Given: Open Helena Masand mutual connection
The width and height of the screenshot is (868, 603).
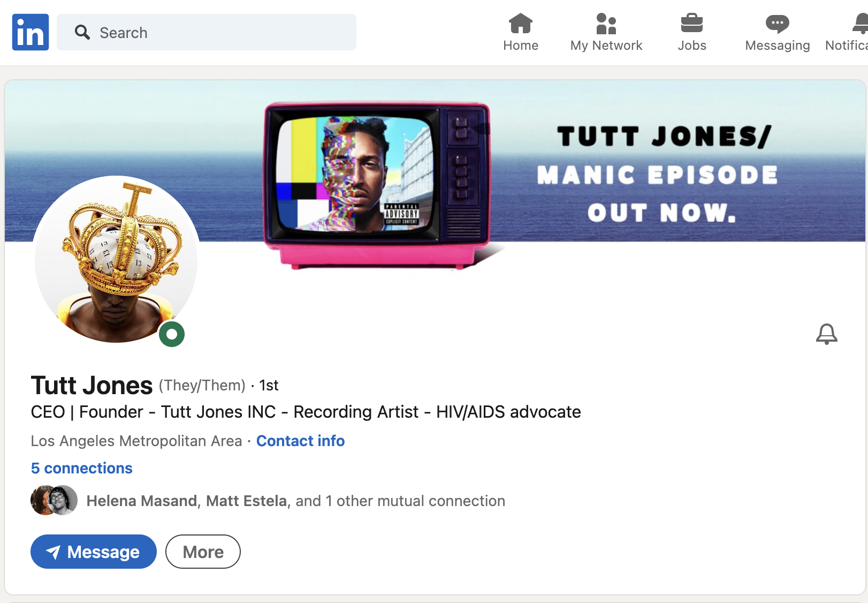Looking at the screenshot, I should [x=142, y=501].
